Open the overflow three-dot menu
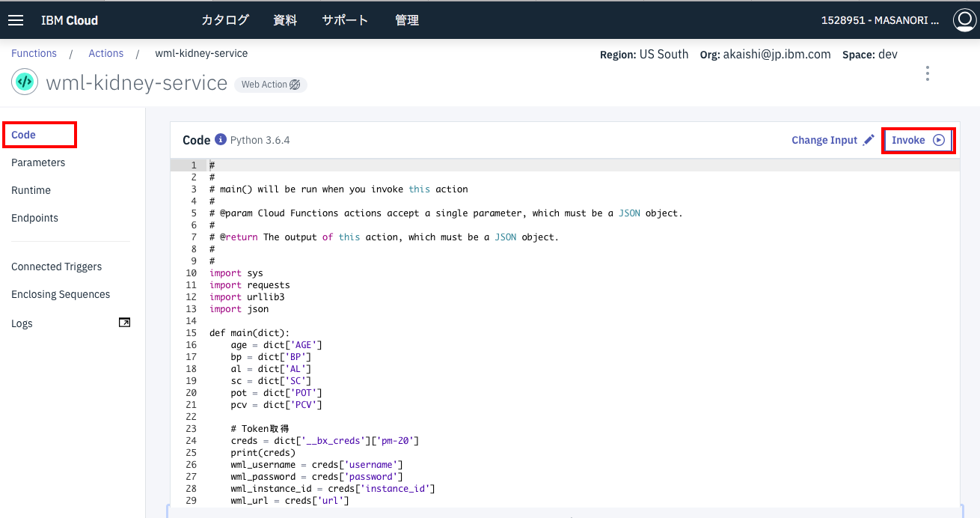 (x=927, y=73)
